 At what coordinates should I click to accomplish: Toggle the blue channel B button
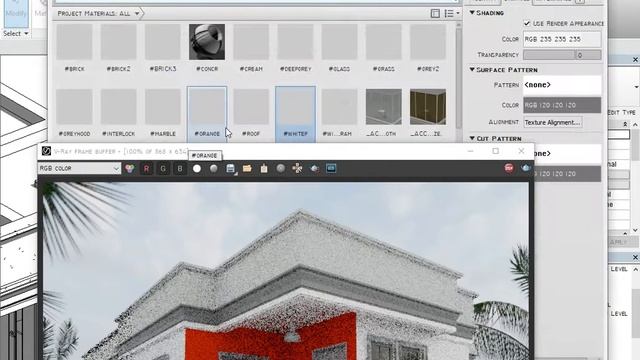180,169
